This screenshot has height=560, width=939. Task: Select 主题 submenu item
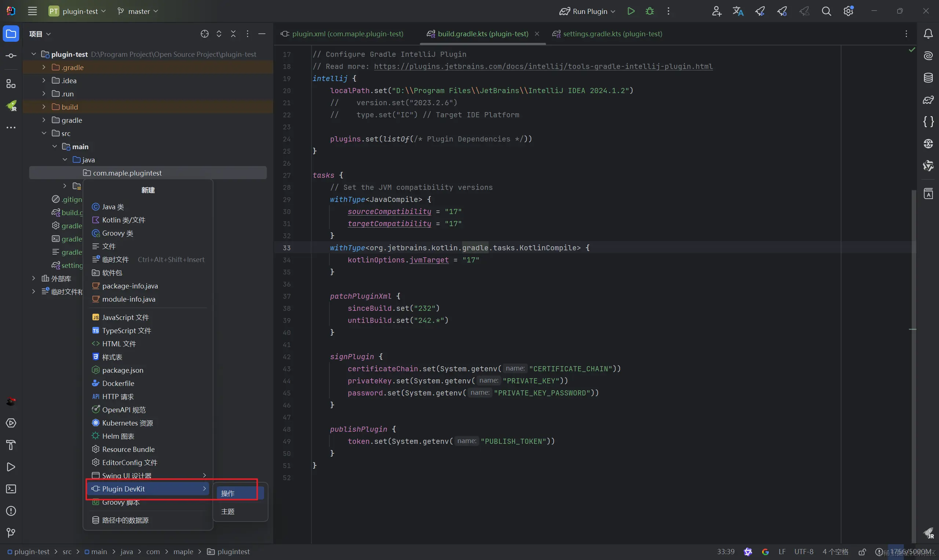[240, 512]
